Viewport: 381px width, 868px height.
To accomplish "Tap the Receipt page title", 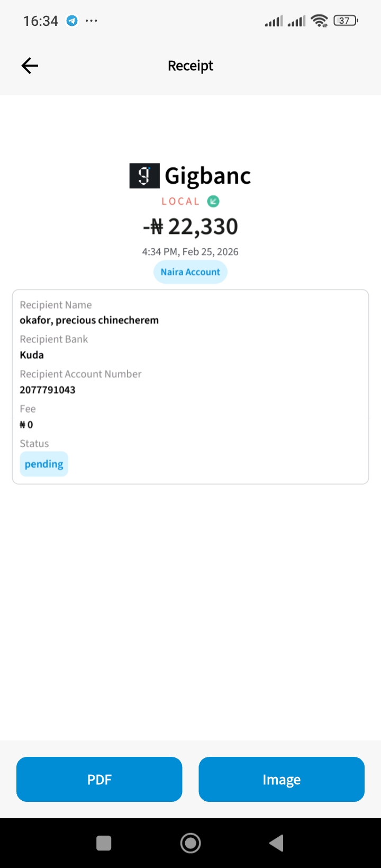I will pos(190,66).
